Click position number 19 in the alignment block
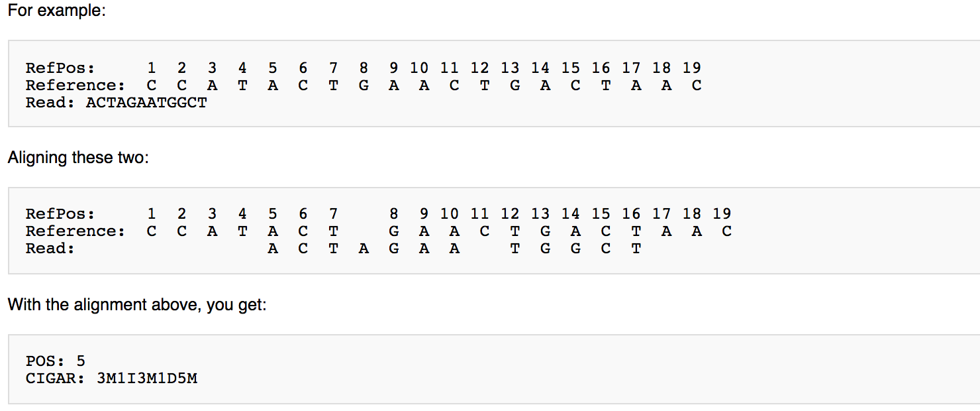The width and height of the screenshot is (980, 411). (x=722, y=213)
